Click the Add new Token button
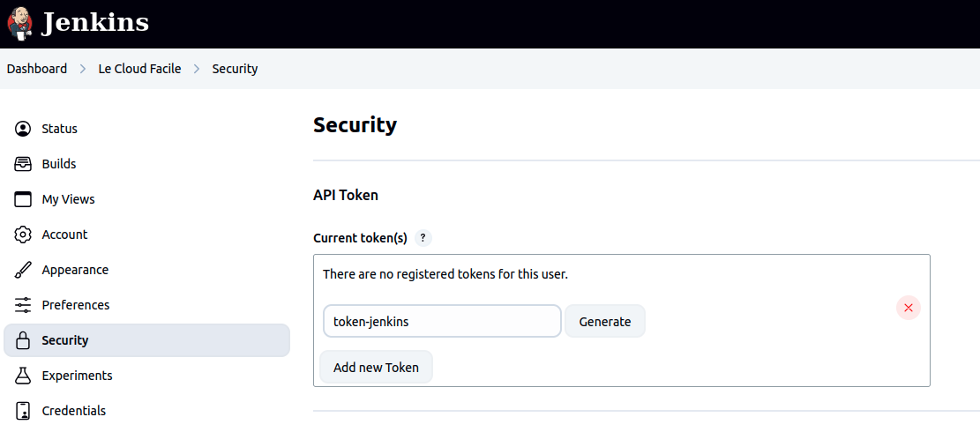 (x=376, y=368)
